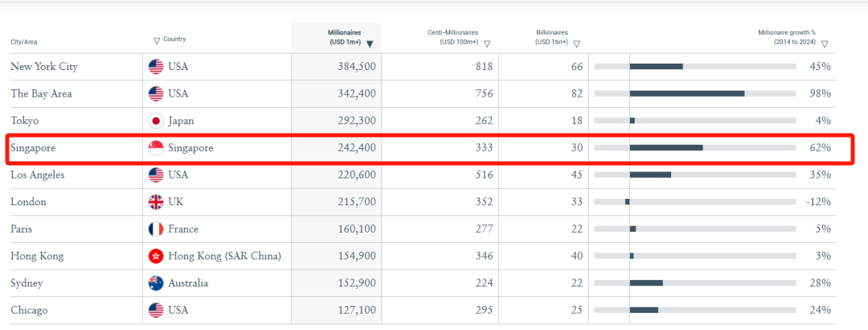Click the Hong Kong flag icon
The image size is (868, 330).
[x=156, y=256]
